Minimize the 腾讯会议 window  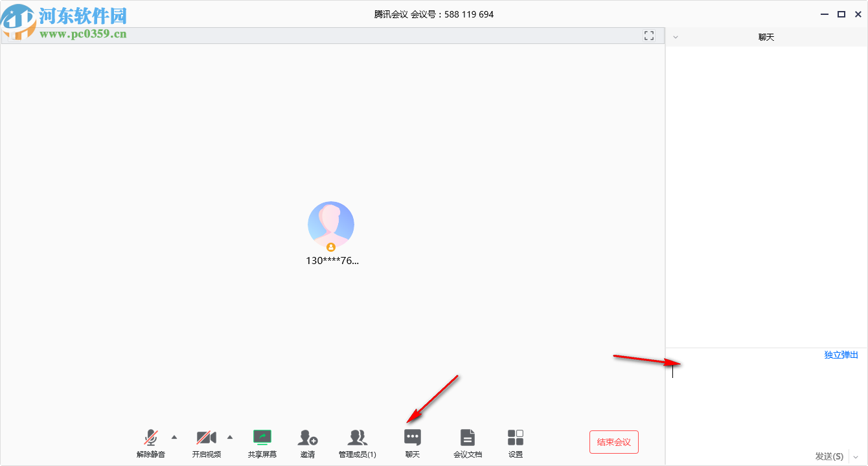[x=825, y=14]
